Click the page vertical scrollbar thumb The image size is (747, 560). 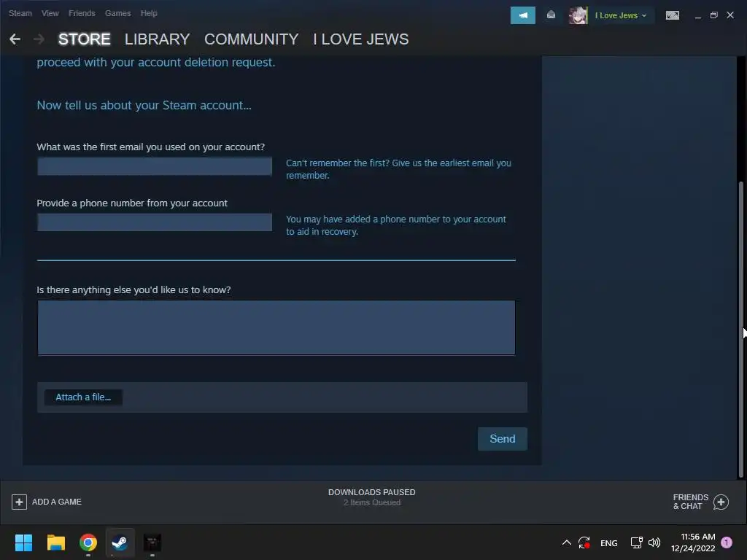(741, 330)
